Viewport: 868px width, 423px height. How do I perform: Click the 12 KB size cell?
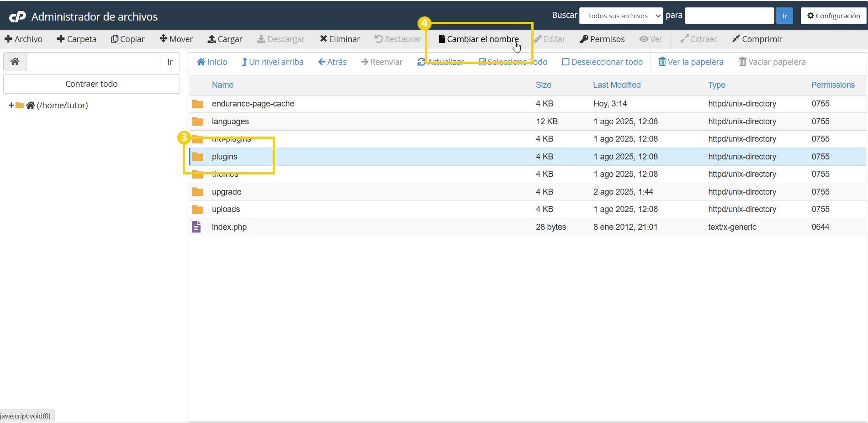point(547,122)
